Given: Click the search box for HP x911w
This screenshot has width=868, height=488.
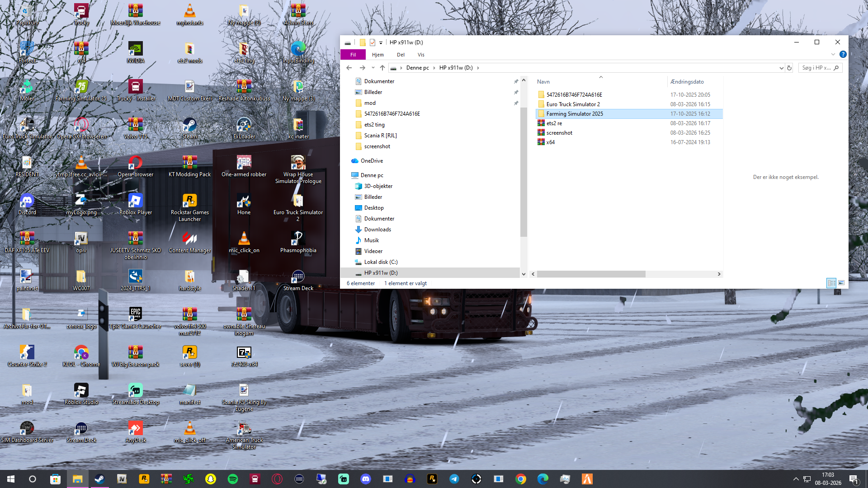Looking at the screenshot, I should [816, 68].
